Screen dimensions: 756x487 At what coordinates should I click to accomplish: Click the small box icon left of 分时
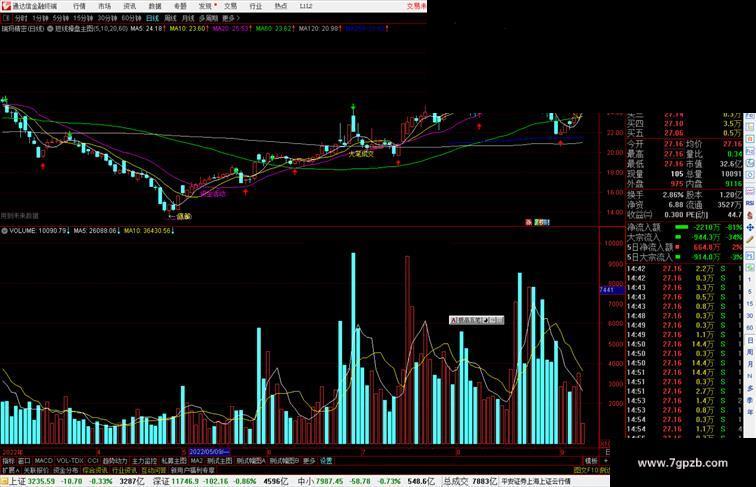(6, 18)
